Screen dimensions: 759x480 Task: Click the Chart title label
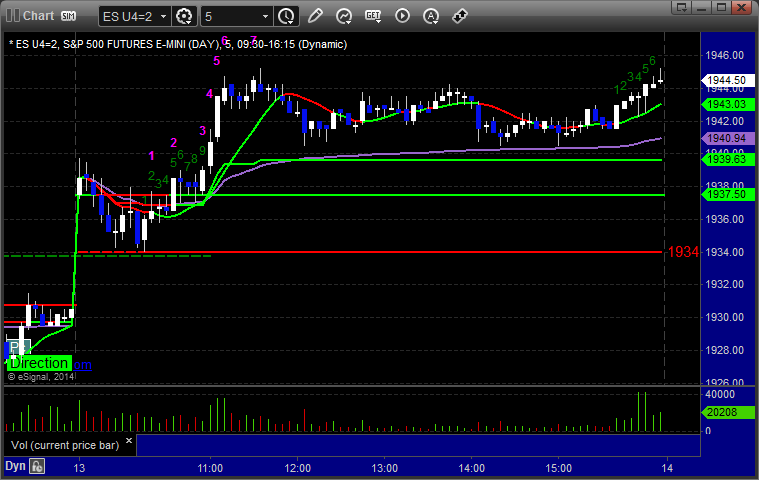(39, 15)
